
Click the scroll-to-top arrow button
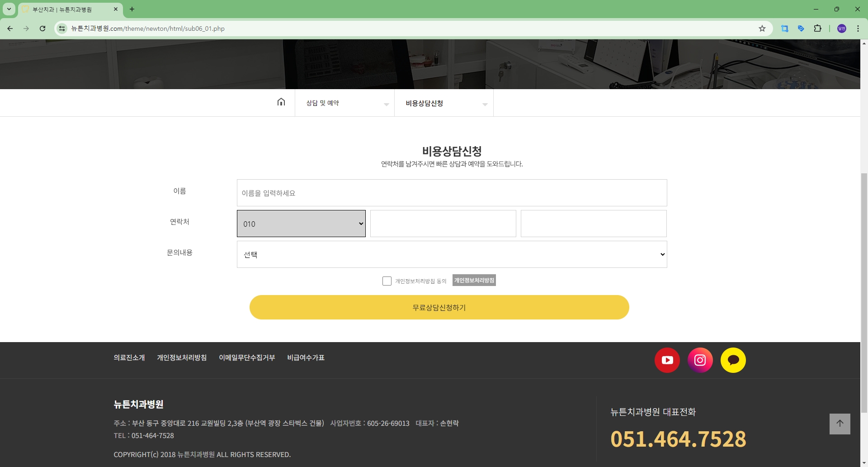(x=840, y=424)
